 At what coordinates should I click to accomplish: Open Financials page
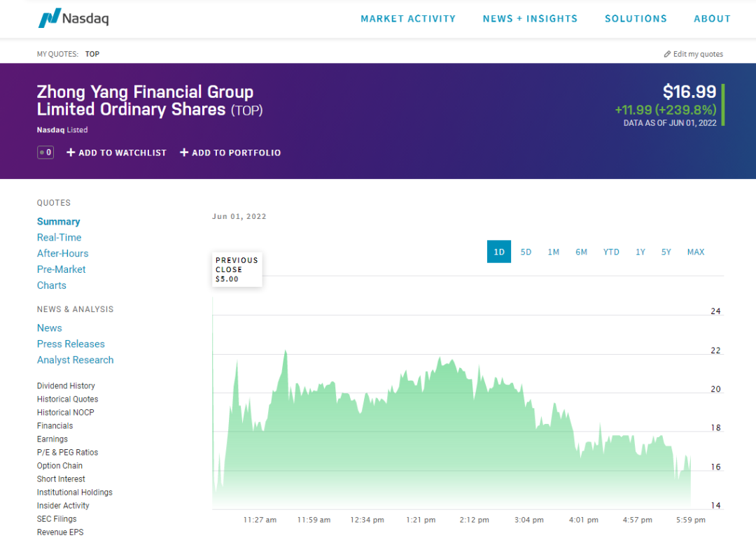click(x=55, y=426)
